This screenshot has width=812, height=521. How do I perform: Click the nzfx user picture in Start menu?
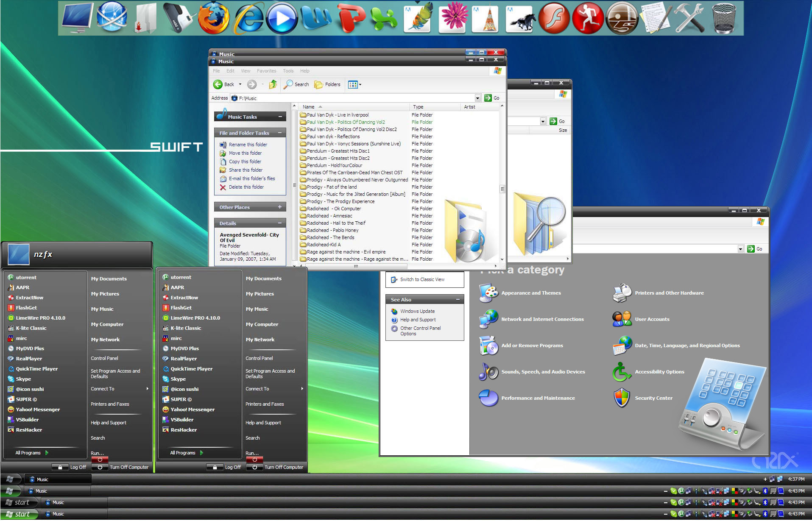[19, 254]
